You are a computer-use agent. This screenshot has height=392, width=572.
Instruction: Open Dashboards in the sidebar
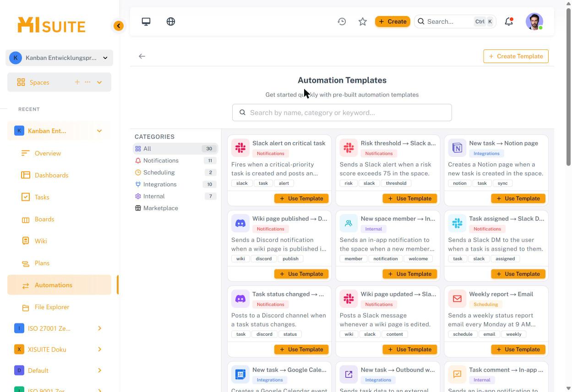click(59, 175)
